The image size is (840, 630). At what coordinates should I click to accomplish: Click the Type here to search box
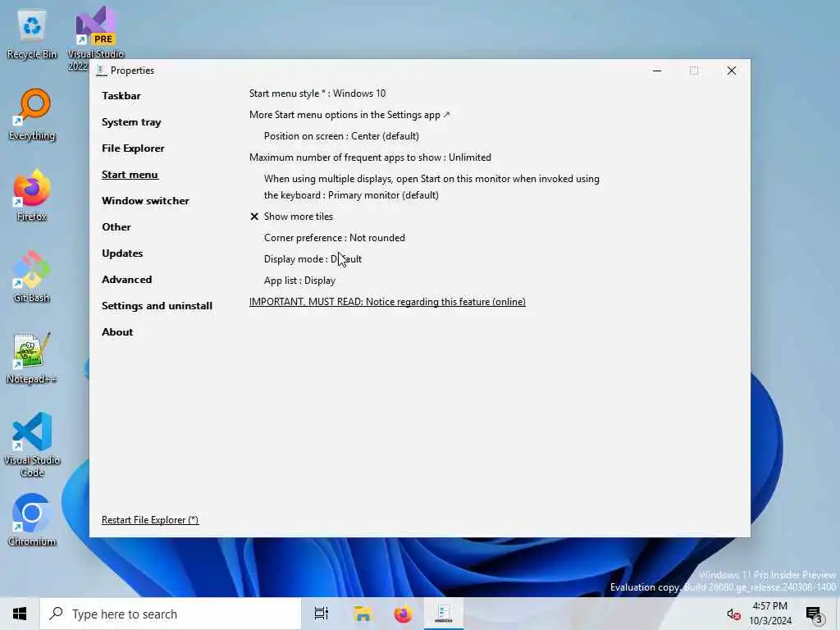tap(171, 614)
